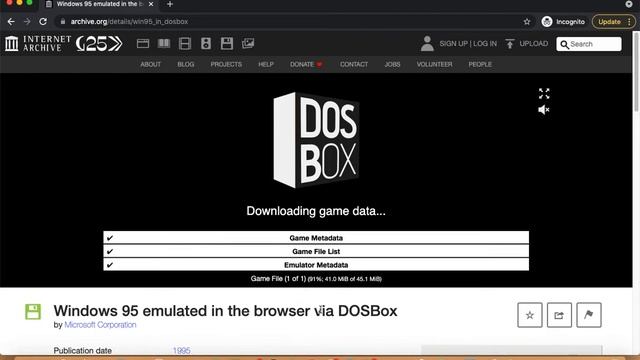Open the Texts book icon
This screenshot has width=640, height=360.
point(164,43)
